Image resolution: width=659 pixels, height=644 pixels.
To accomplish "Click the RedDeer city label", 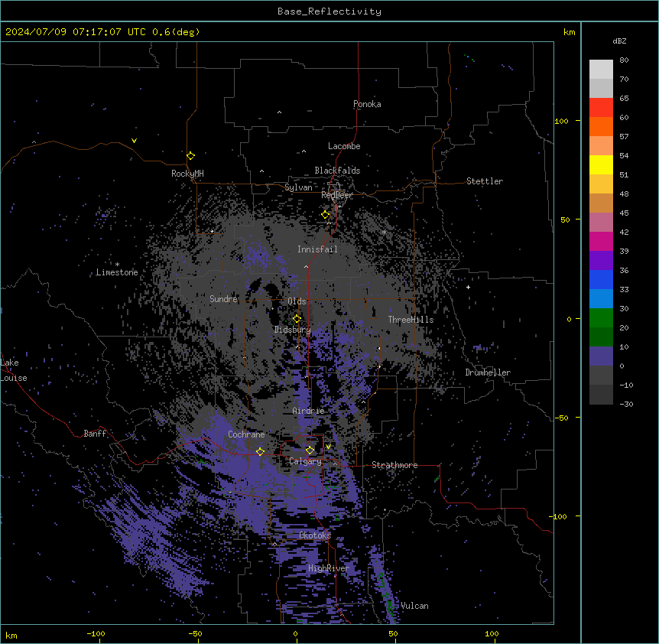I will (x=336, y=195).
